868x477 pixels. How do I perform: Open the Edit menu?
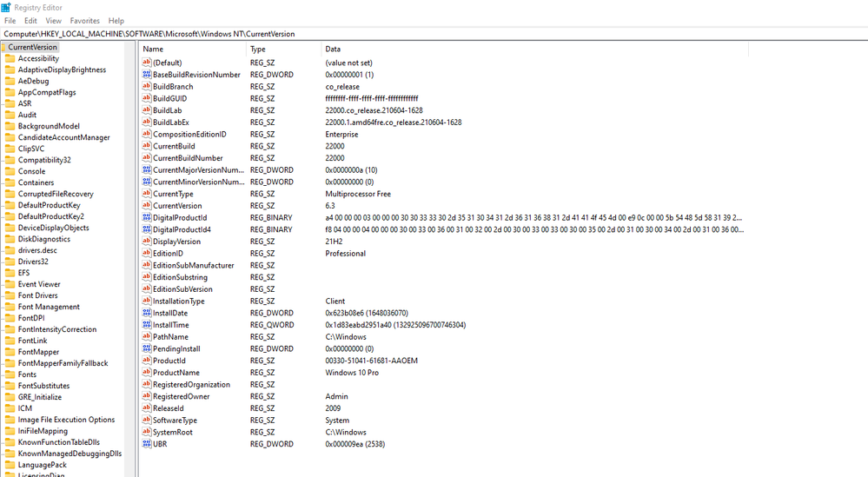pos(30,21)
